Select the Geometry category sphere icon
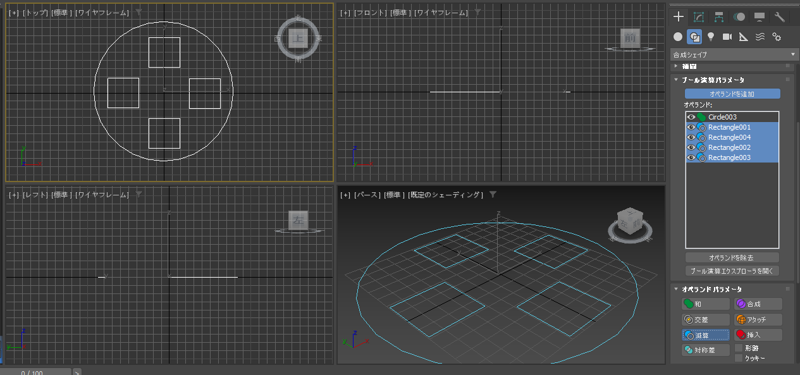Viewport: 800px width, 375px height. [678, 37]
